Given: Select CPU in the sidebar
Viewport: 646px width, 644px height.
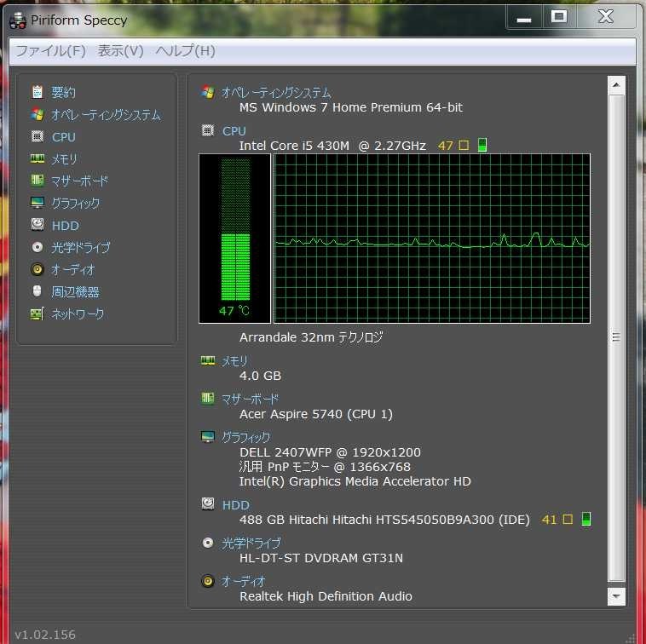Looking at the screenshot, I should tap(63, 136).
